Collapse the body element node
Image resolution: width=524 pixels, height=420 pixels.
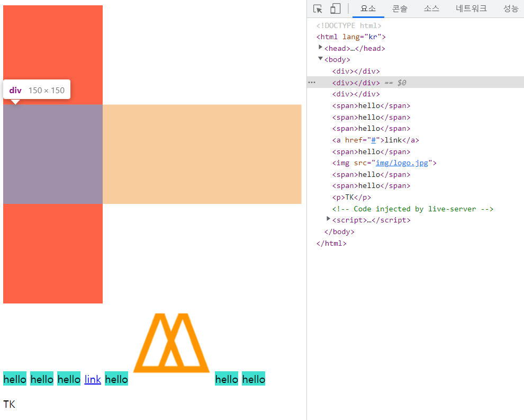[x=320, y=59]
